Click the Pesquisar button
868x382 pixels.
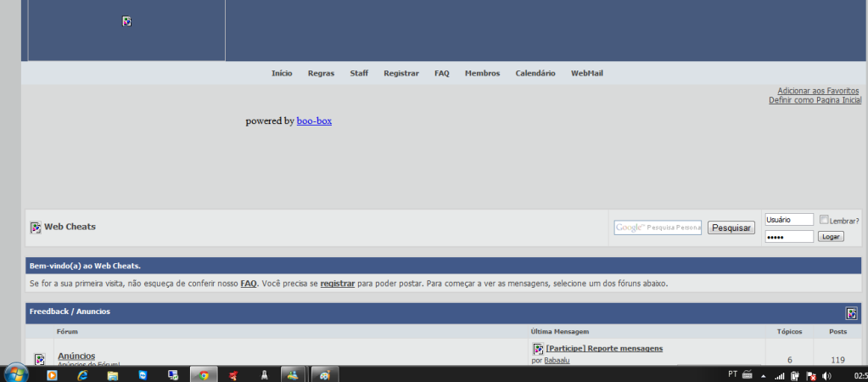point(731,228)
